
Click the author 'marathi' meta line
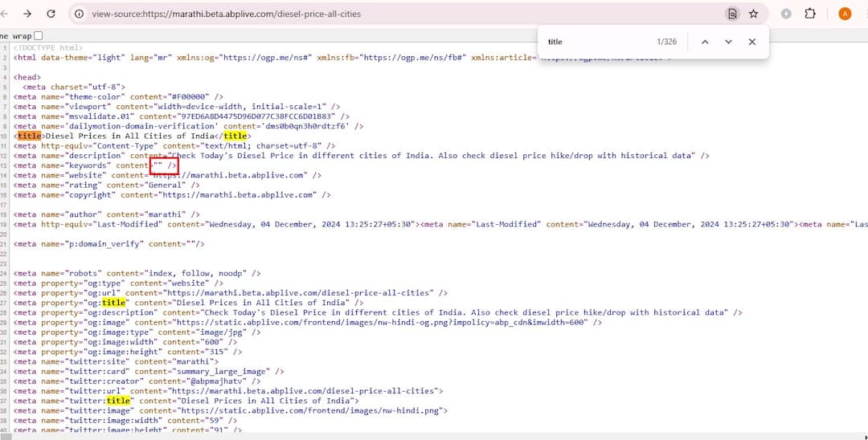click(106, 214)
